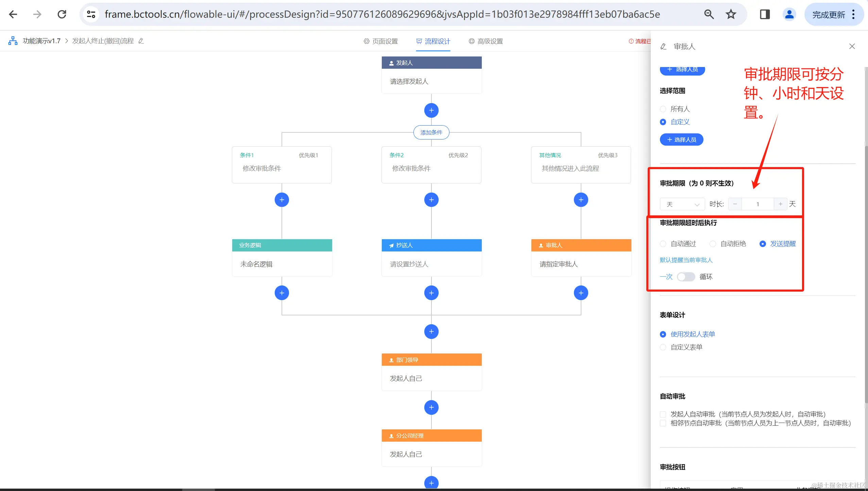Click browser bookmark star icon
This screenshot has height=491, width=868.
coord(731,14)
